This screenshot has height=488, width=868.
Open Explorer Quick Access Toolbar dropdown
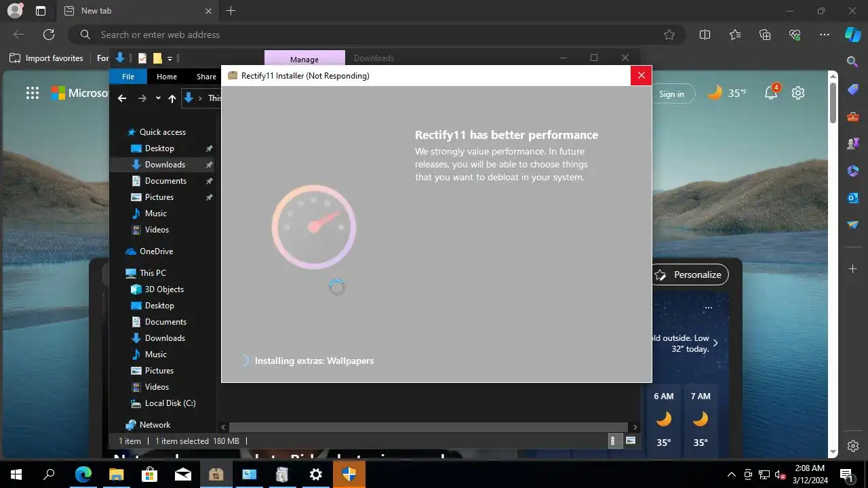tap(170, 58)
